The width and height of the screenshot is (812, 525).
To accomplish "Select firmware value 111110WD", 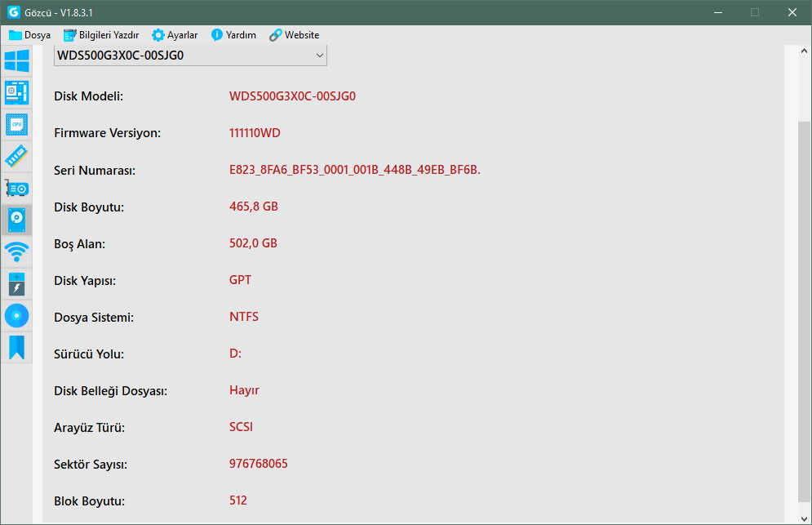I will 255,133.
